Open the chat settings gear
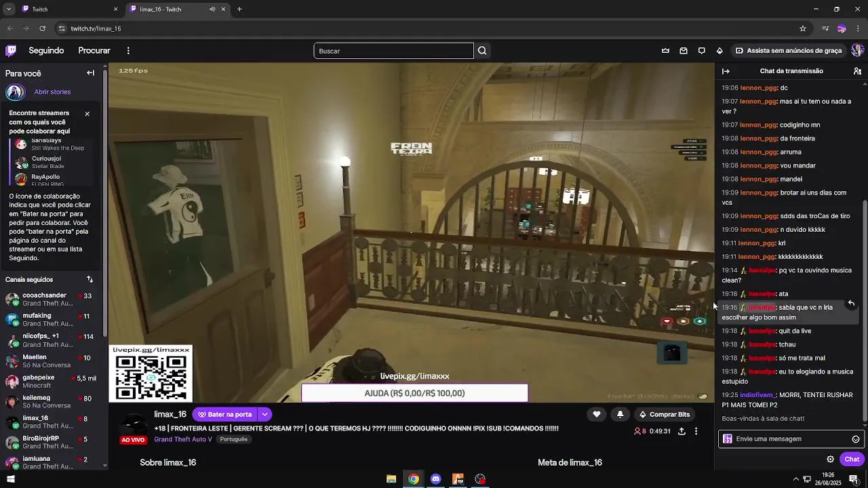868x488 pixels. 830,459
